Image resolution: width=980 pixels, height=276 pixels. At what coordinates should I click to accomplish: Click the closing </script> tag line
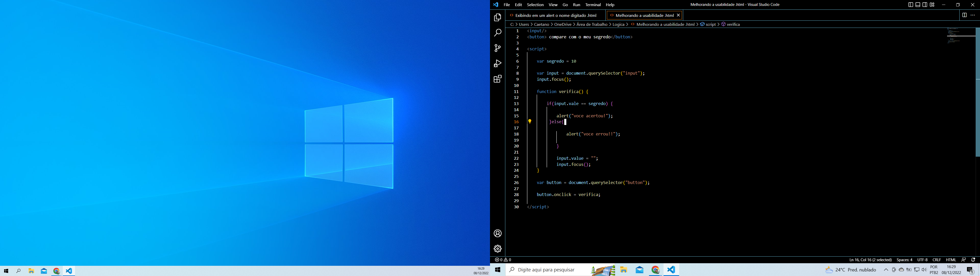[x=538, y=207]
